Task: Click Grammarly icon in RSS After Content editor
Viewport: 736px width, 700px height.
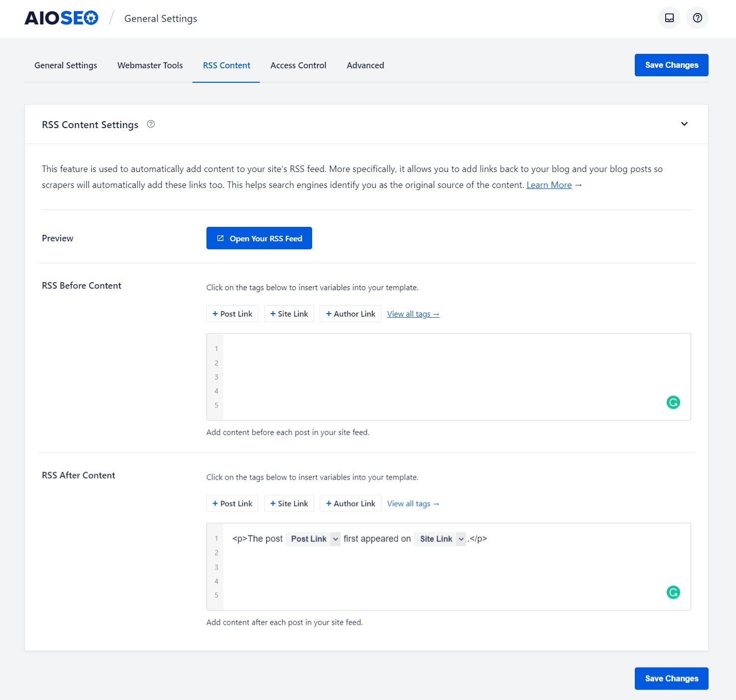Action: tap(673, 592)
